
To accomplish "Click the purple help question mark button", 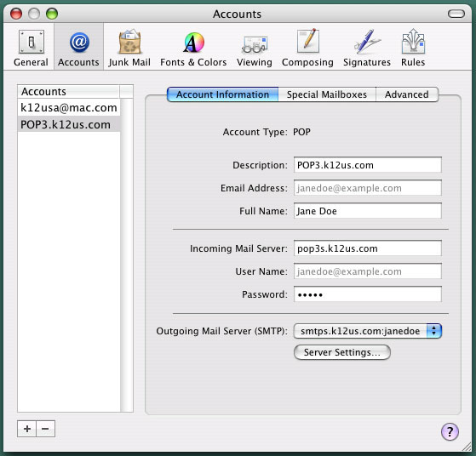I will (450, 431).
